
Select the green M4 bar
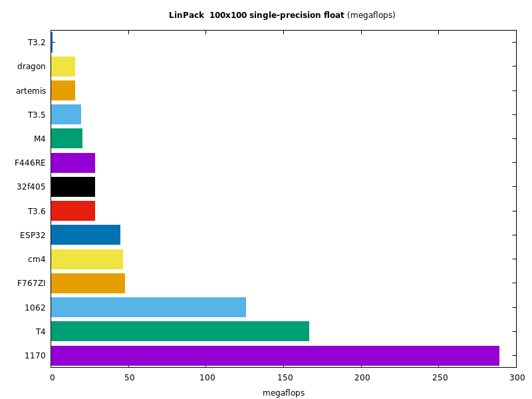66,138
